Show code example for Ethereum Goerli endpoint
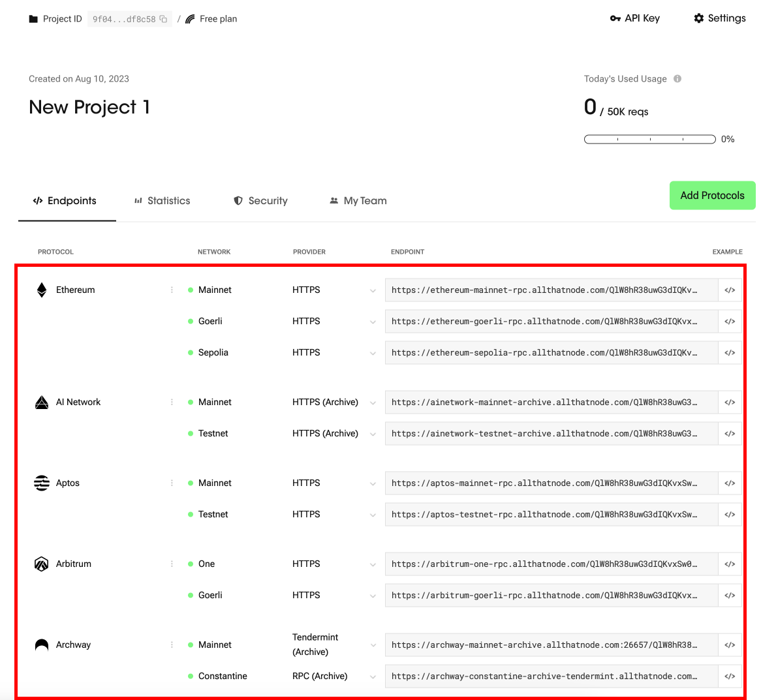 730,322
